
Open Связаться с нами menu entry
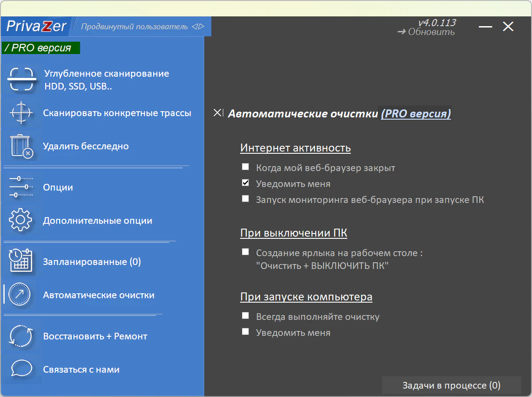(81, 370)
